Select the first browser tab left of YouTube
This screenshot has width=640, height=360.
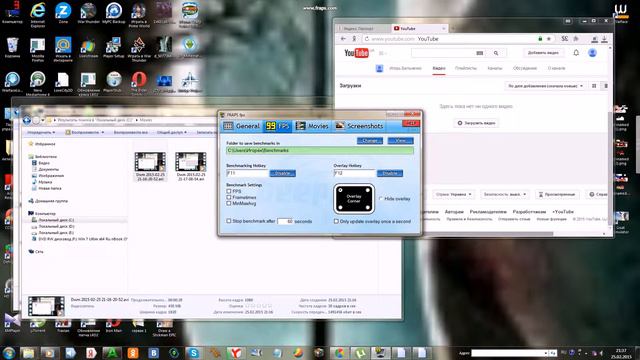pos(362,29)
